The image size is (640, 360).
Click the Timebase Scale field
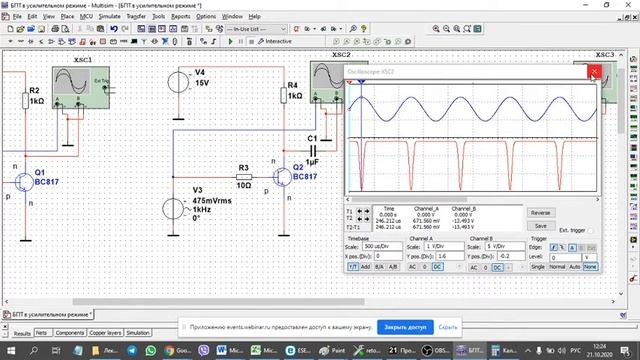click(382, 247)
